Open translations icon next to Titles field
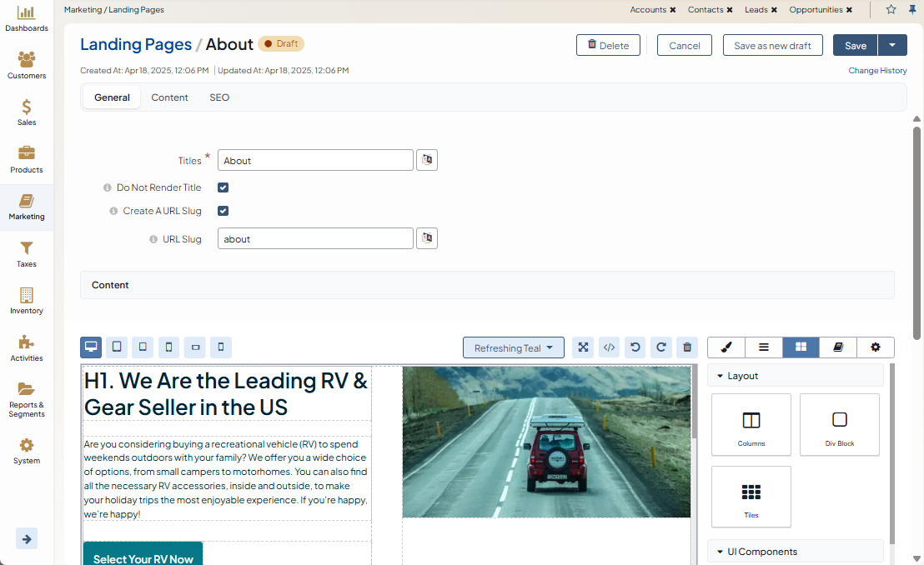 tap(427, 160)
